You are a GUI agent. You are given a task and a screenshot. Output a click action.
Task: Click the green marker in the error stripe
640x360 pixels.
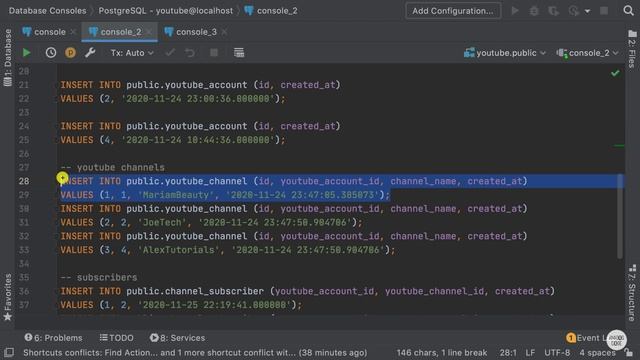619,146
